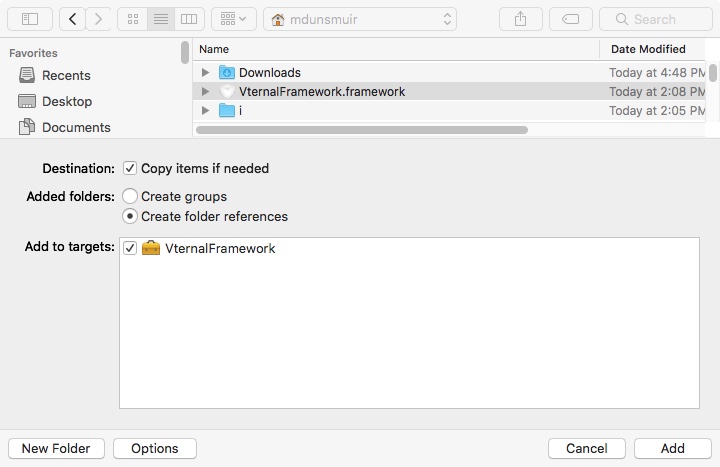Switch to list view mode
This screenshot has height=467, width=720.
(161, 19)
